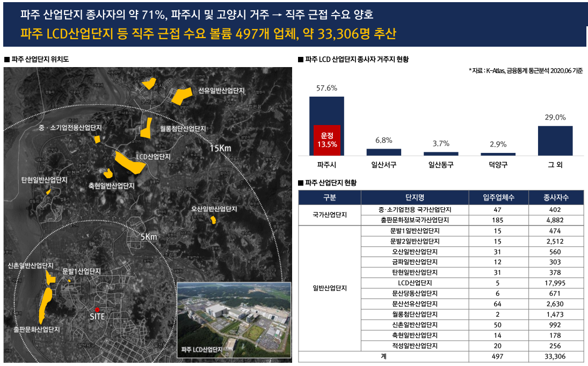Viewport: 588px width, 366px height.
Task: Select the LCD산업단지 table row name
Action: (x=415, y=283)
